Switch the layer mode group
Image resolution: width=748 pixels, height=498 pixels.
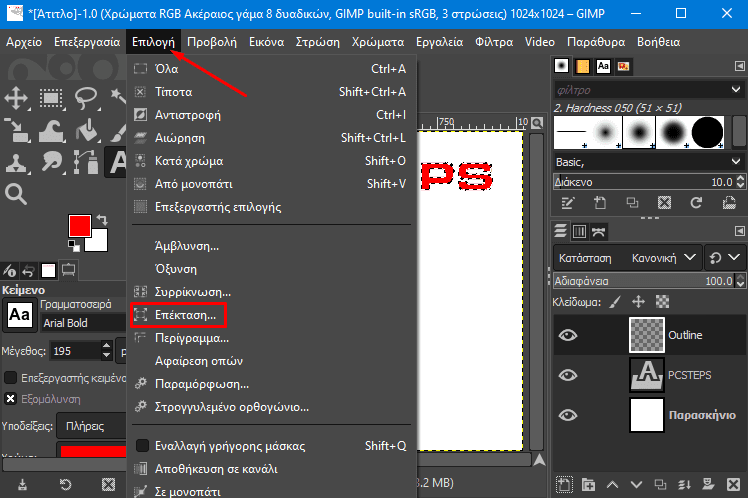click(x=724, y=258)
